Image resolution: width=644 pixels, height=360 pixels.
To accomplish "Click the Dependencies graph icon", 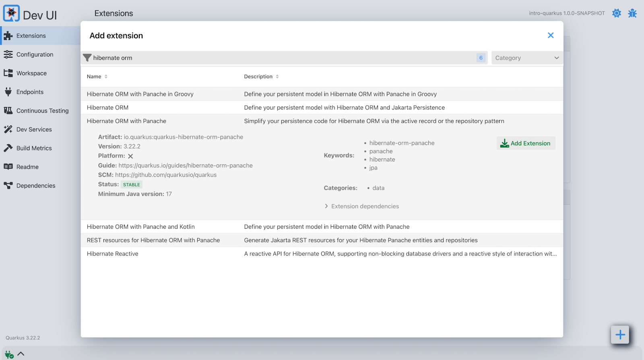I will pos(8,186).
